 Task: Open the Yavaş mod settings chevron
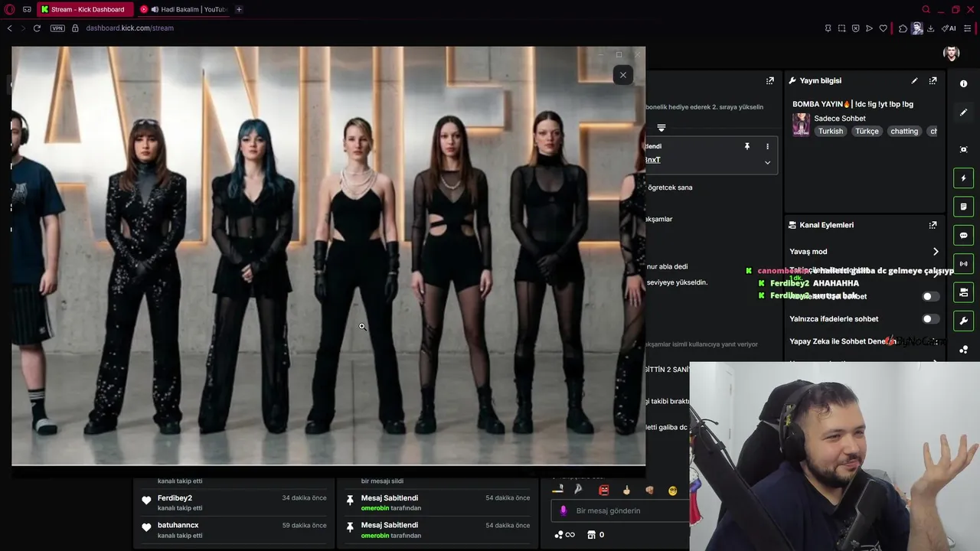click(x=935, y=252)
